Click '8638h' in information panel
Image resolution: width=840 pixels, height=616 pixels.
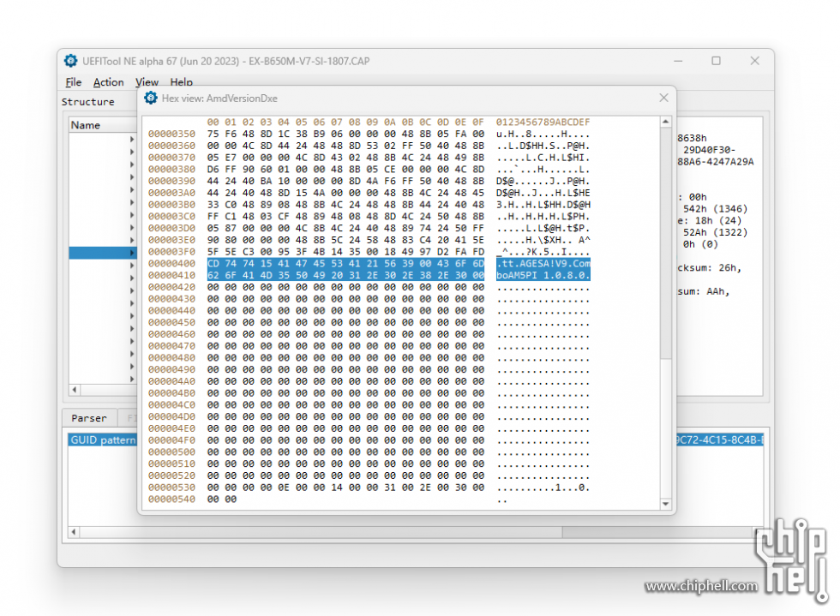tap(693, 138)
